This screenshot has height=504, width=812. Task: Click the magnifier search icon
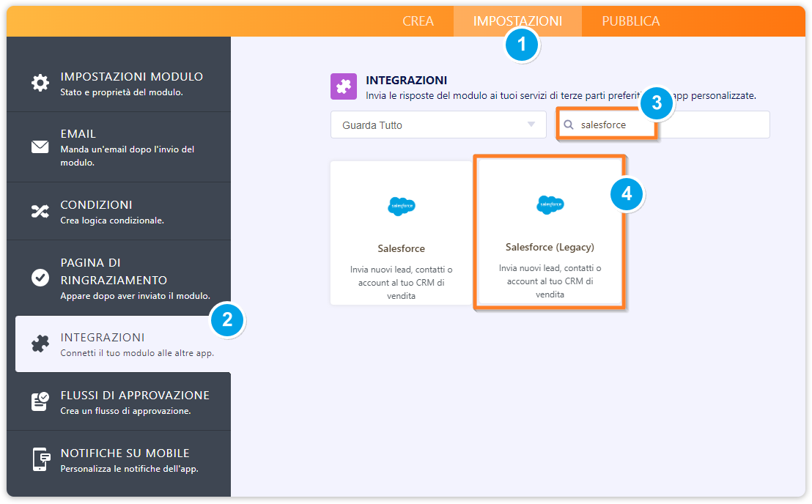[x=569, y=125]
